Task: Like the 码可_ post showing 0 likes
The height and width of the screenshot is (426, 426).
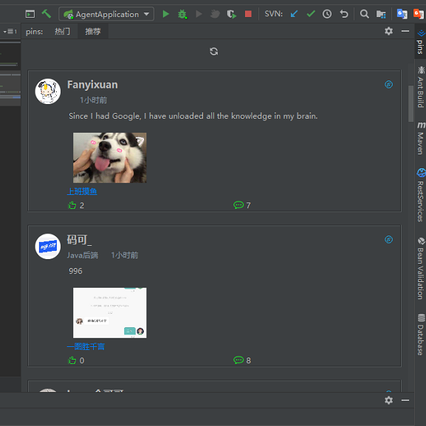Action: click(x=72, y=360)
